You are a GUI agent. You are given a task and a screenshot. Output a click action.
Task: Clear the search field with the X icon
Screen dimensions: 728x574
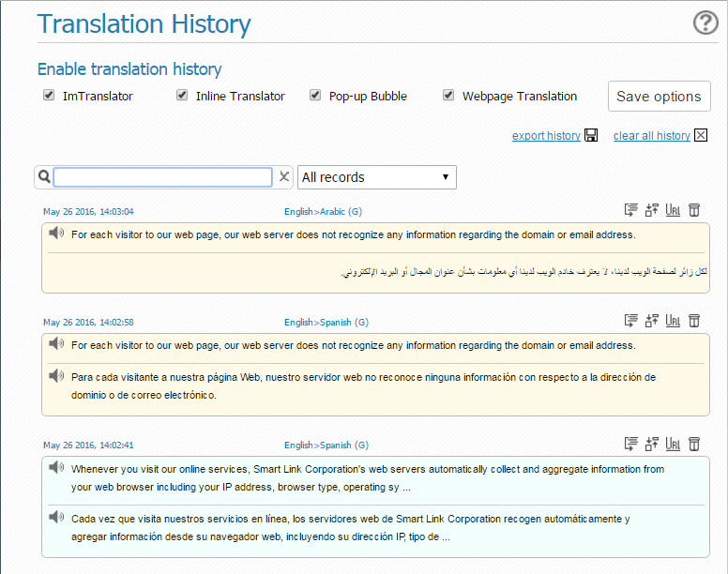[x=284, y=176]
